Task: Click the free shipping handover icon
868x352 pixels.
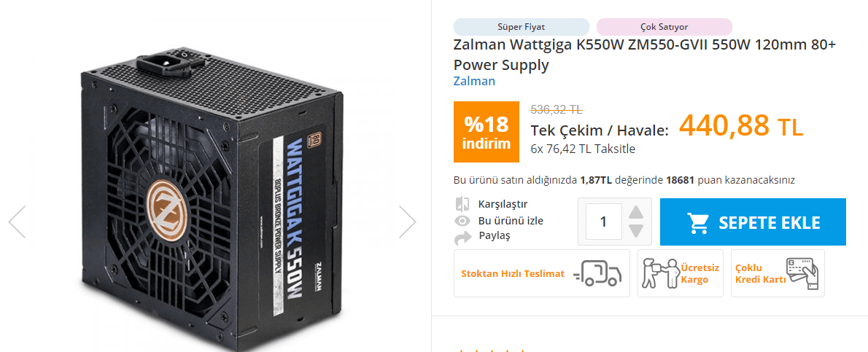Action: click(660, 273)
